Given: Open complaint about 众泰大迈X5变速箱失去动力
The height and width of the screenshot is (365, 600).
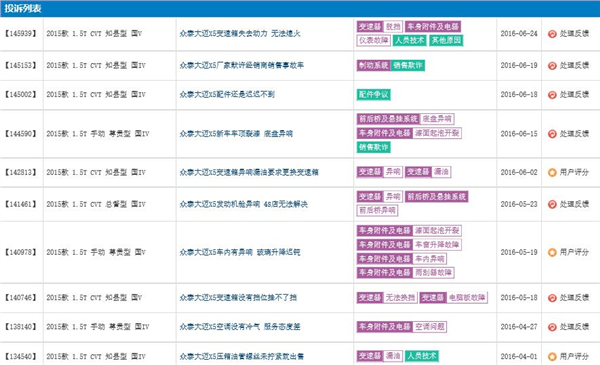Looking at the screenshot, I should (240, 34).
